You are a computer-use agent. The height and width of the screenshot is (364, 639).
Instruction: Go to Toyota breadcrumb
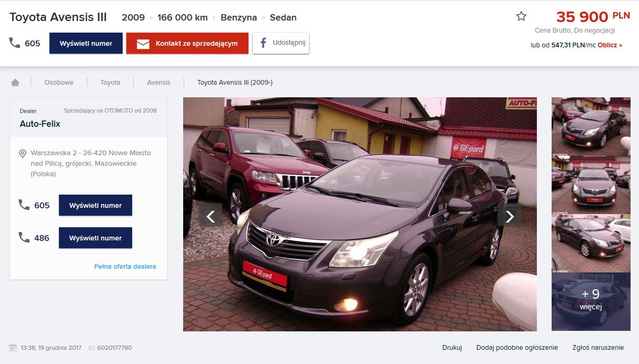(111, 82)
